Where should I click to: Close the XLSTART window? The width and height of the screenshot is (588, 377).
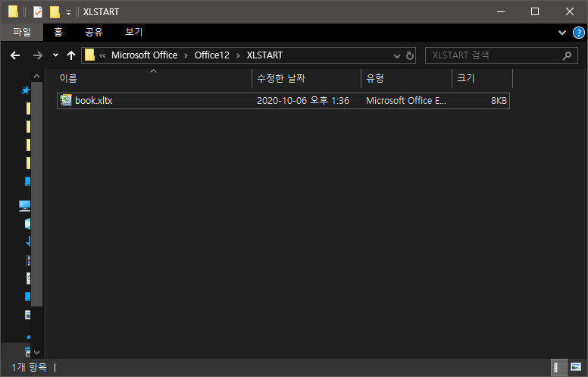[x=570, y=11]
